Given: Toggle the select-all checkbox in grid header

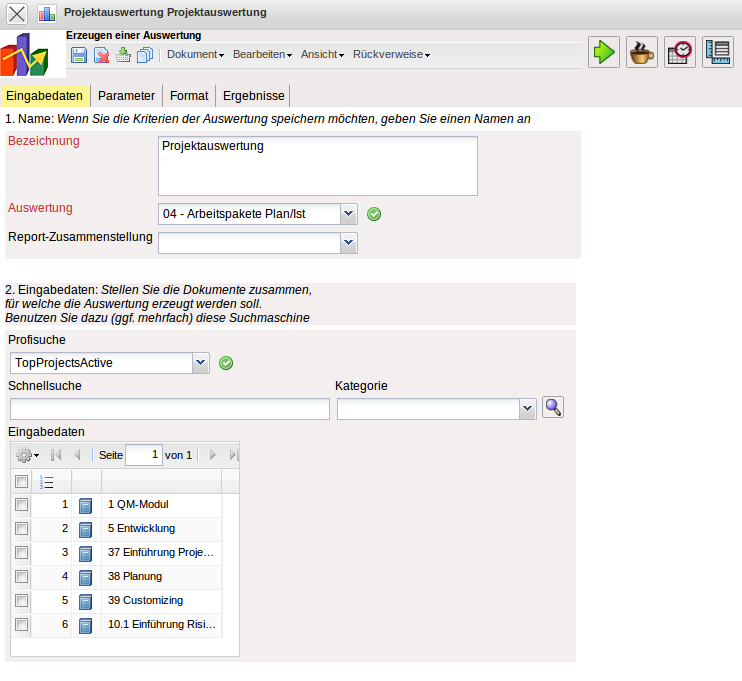Looking at the screenshot, I should 22,482.
